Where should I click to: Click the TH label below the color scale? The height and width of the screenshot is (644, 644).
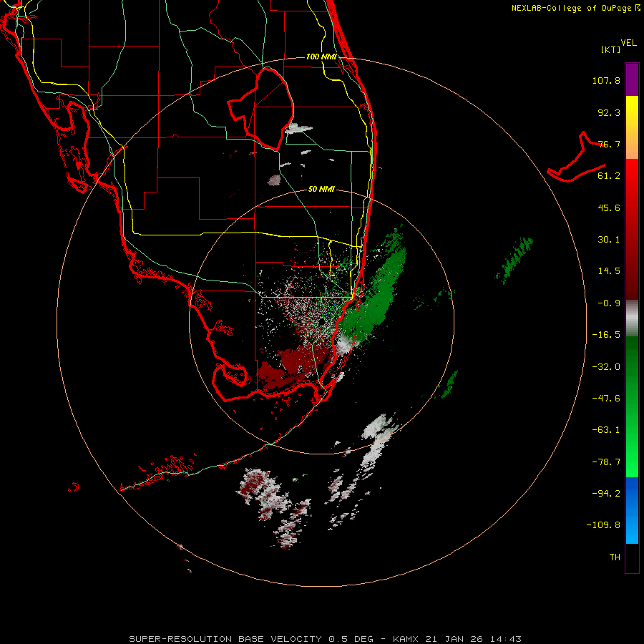615,557
